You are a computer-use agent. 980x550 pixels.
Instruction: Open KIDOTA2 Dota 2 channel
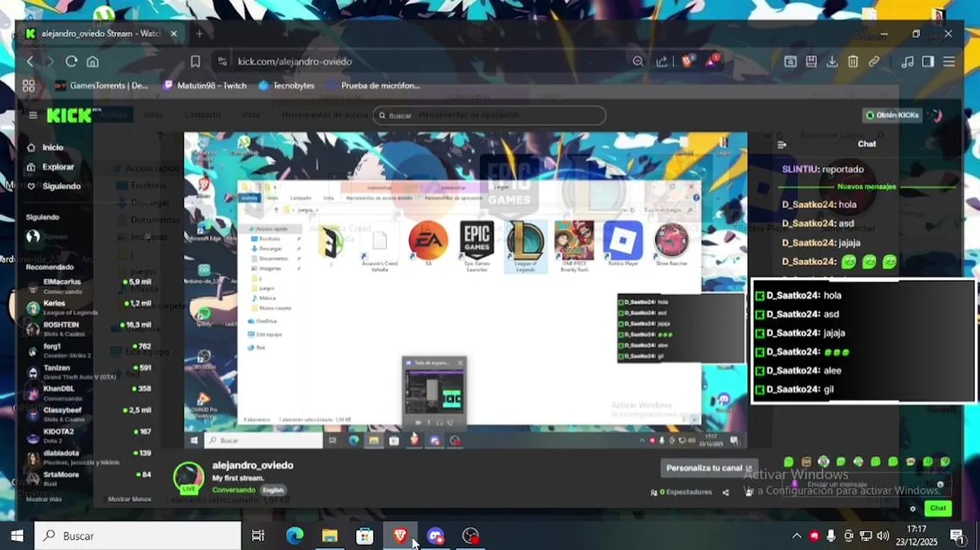[89, 435]
